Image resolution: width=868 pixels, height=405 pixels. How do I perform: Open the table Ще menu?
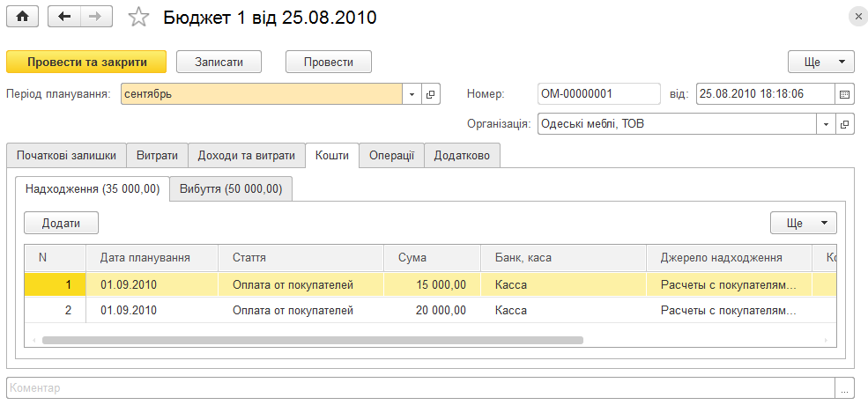[x=804, y=223]
